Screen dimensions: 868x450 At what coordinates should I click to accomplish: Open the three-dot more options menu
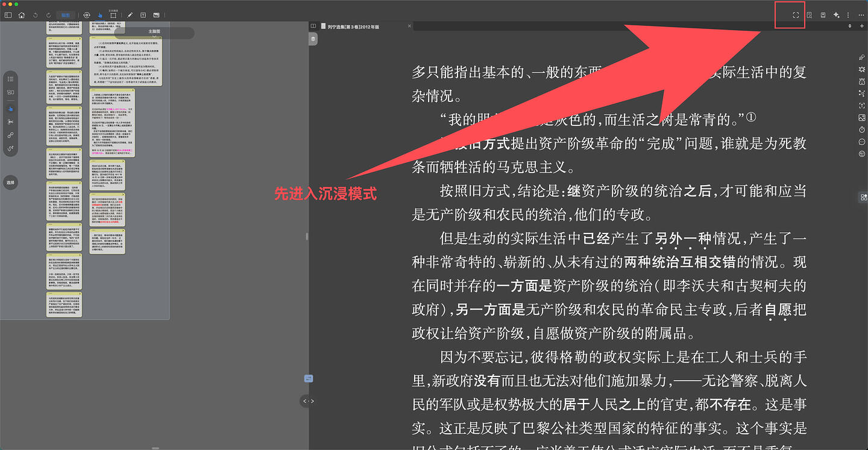tap(861, 15)
